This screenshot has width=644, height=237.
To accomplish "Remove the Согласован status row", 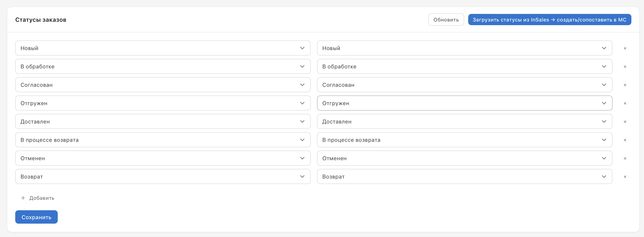I will pos(625,85).
